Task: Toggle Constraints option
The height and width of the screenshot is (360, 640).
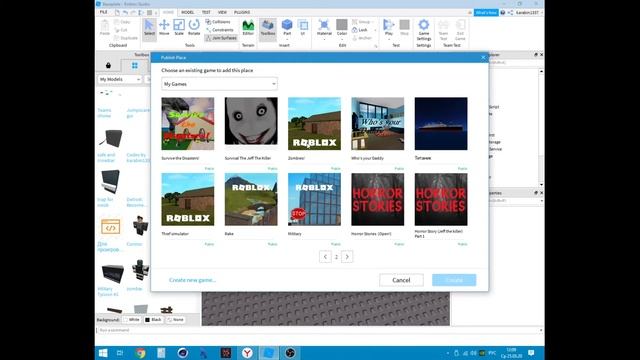Action: click(220, 30)
